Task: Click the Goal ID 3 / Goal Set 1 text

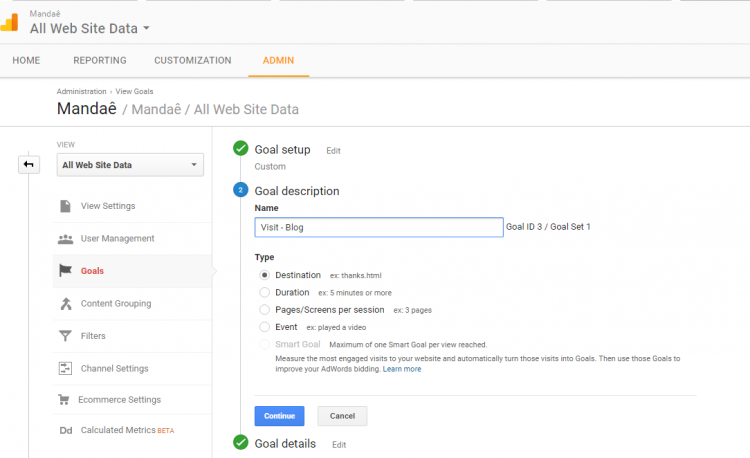Action: point(548,227)
